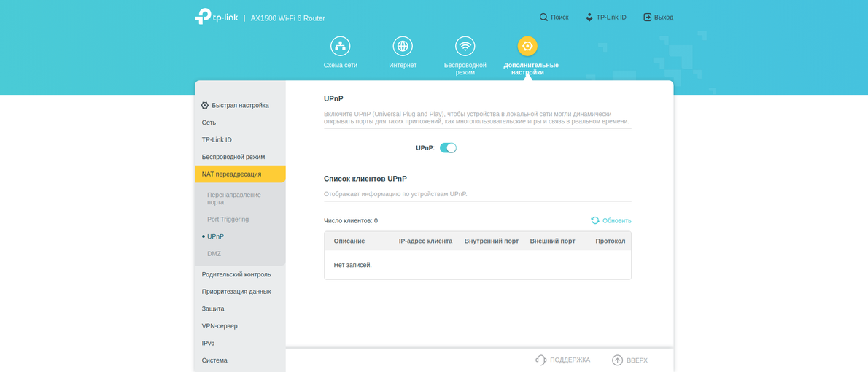The height and width of the screenshot is (372, 868).
Task: Click the ПОДДЕРЖКА support button
Action: [563, 360]
